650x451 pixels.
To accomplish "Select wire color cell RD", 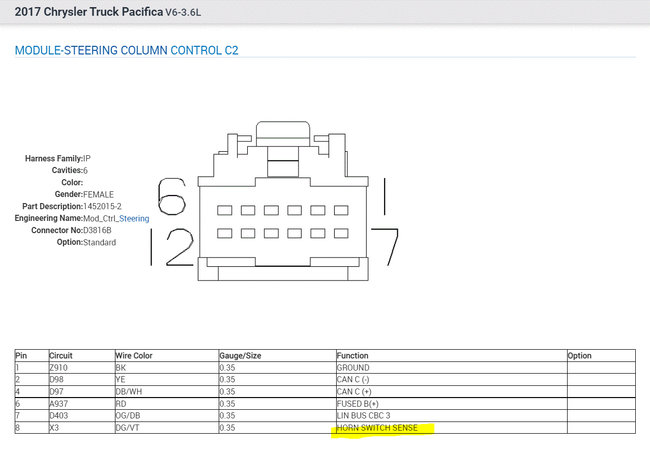I will click(167, 404).
